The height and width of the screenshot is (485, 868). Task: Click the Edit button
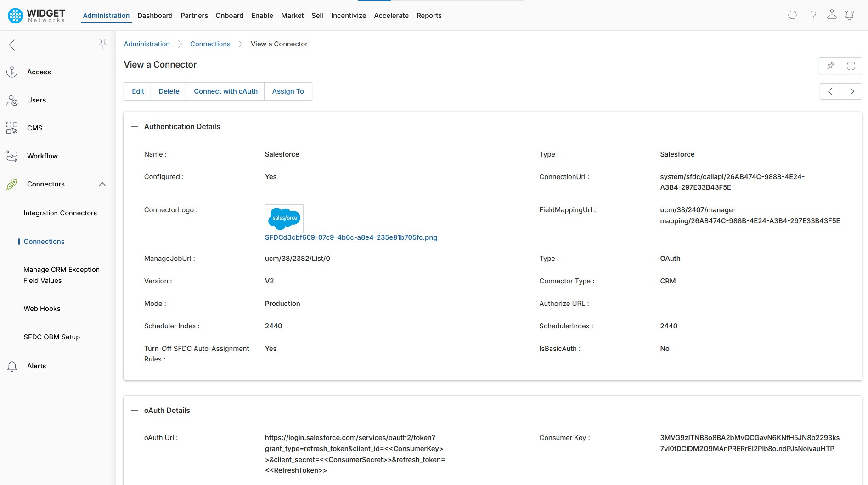(x=138, y=91)
